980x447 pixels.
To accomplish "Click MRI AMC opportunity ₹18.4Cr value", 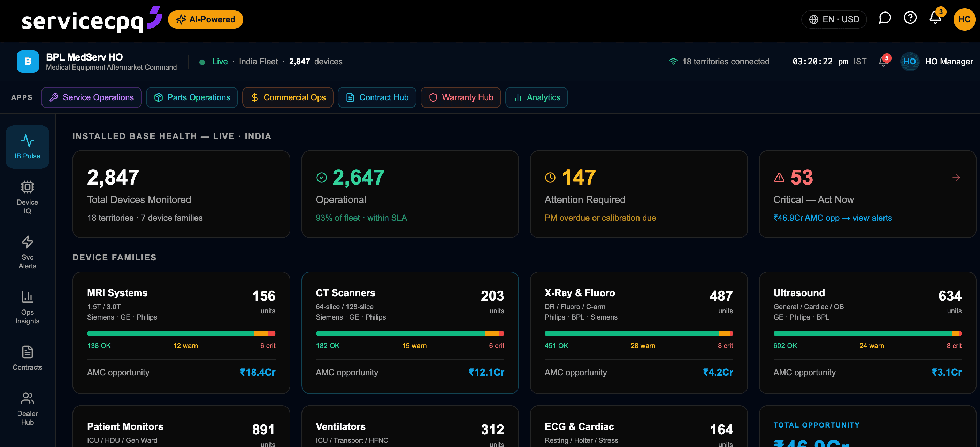I will [258, 372].
